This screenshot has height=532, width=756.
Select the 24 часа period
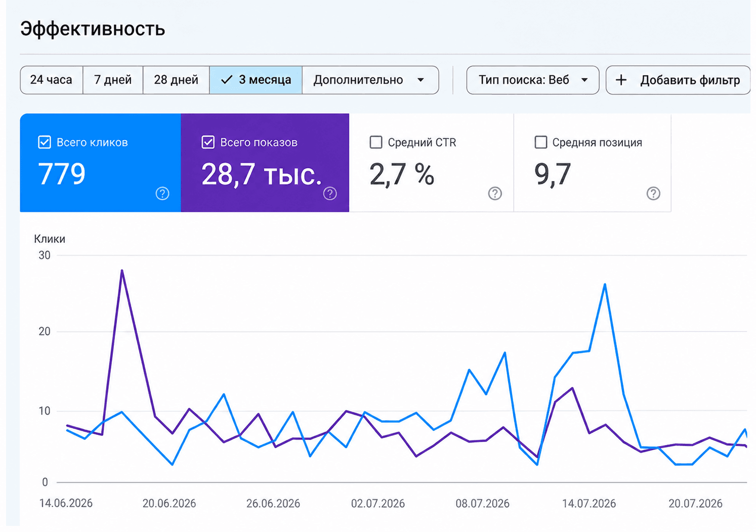[x=51, y=80]
